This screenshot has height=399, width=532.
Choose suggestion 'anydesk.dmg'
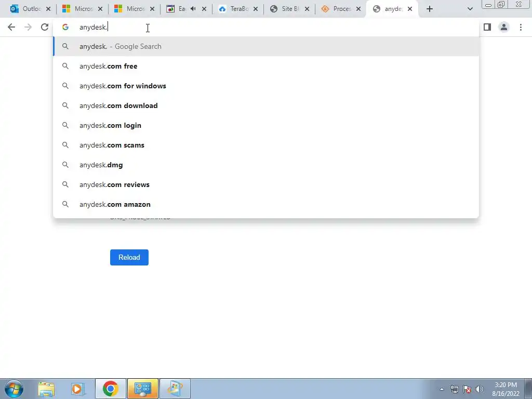(x=266, y=165)
